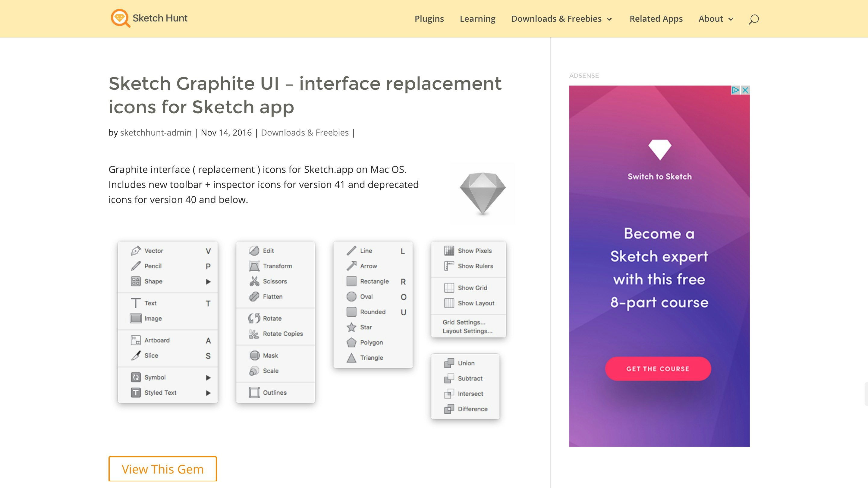Viewport: 868px width, 488px height.
Task: Click the Scissors tool icon
Action: pos(254,281)
